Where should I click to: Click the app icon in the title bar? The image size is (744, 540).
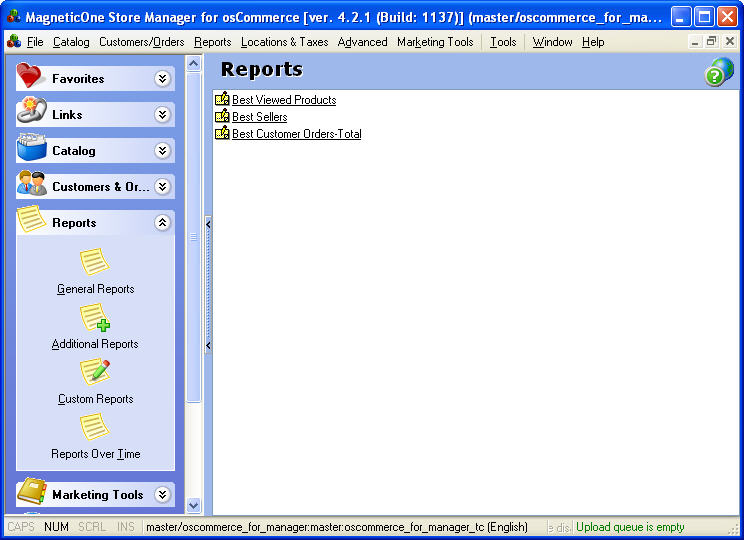[14, 18]
